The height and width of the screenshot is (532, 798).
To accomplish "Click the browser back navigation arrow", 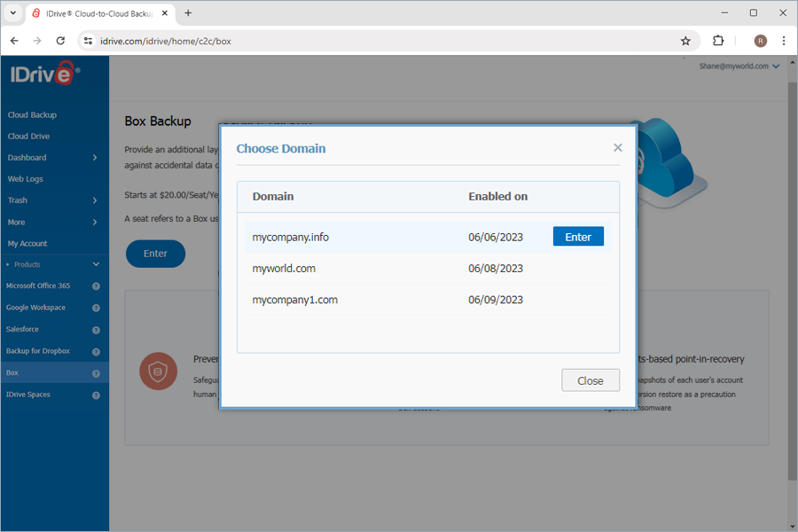I will pos(13,41).
